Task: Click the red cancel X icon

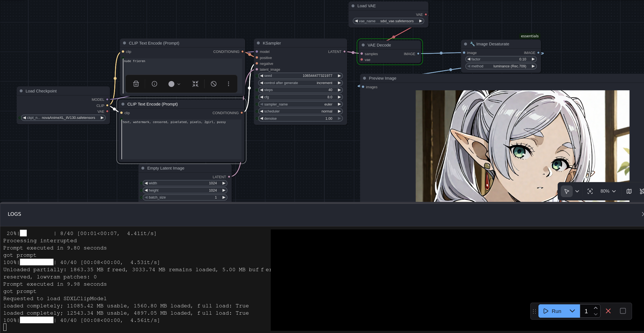Action: [608, 311]
